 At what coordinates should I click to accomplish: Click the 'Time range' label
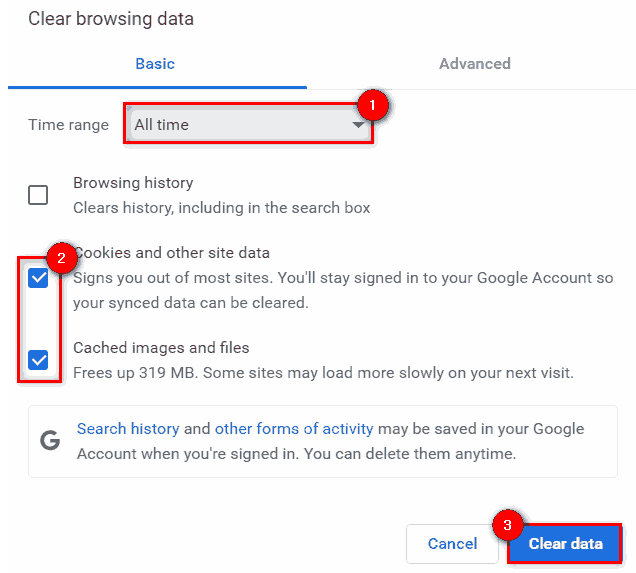[68, 125]
